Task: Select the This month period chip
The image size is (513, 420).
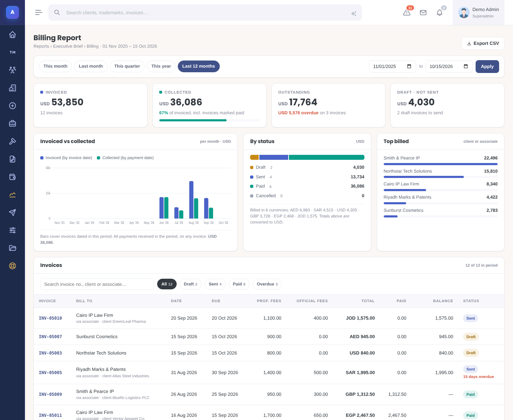Action: pos(55,66)
